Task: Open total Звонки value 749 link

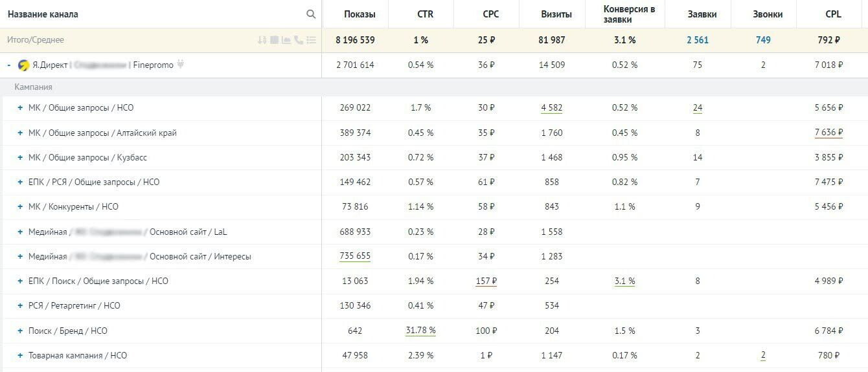Action: [763, 40]
